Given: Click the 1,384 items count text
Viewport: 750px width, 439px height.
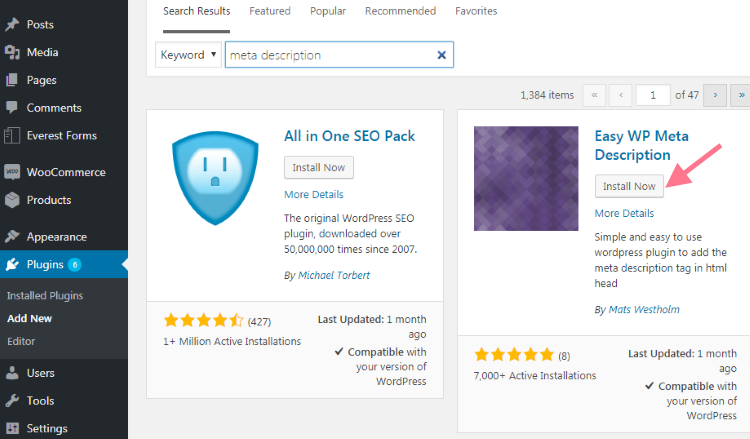Looking at the screenshot, I should click(x=547, y=95).
